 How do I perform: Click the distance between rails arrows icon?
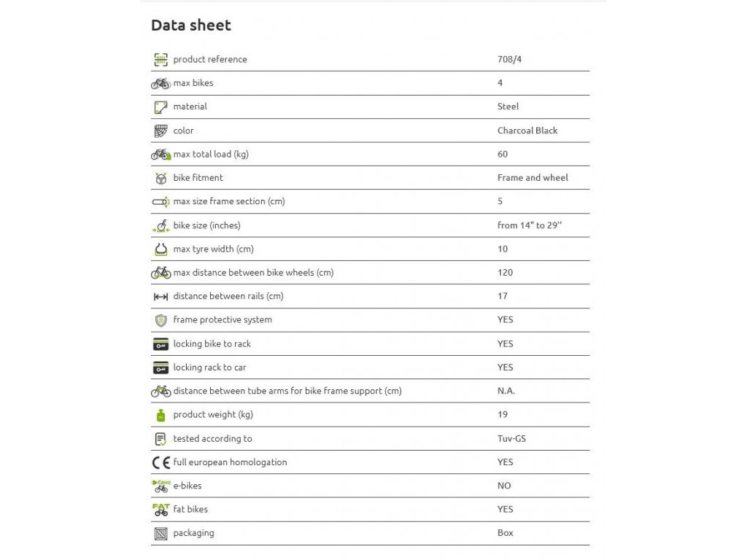tap(160, 297)
